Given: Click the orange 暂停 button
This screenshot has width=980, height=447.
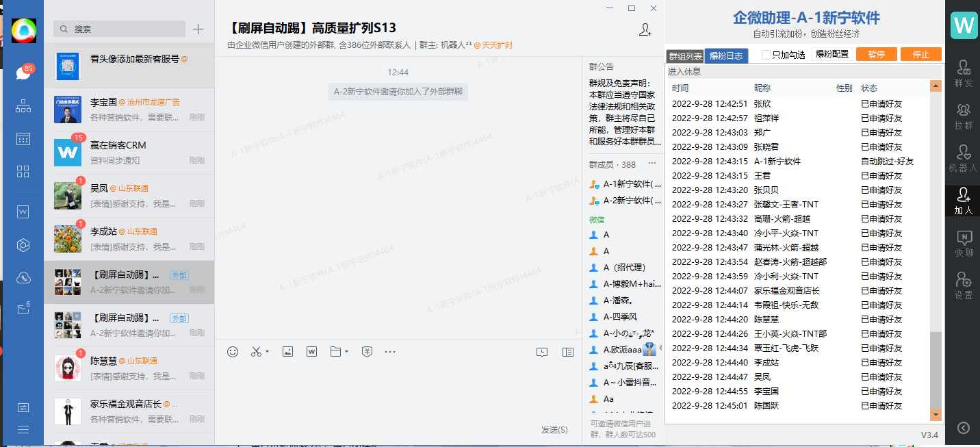Looking at the screenshot, I should coord(876,55).
